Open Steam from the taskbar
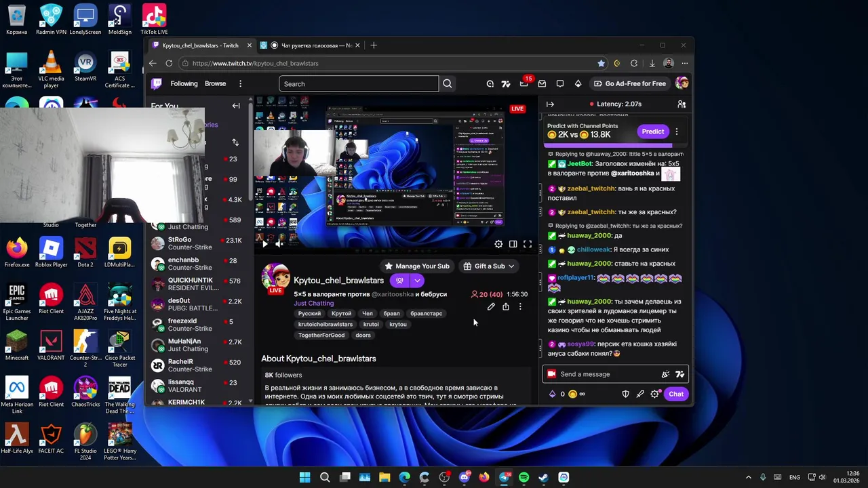 (x=543, y=477)
